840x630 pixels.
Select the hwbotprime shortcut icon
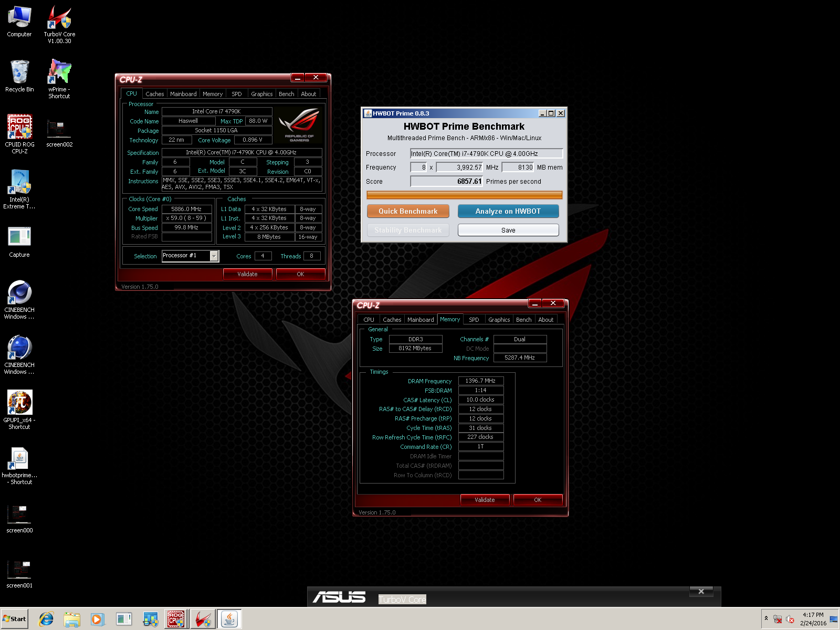[19, 466]
